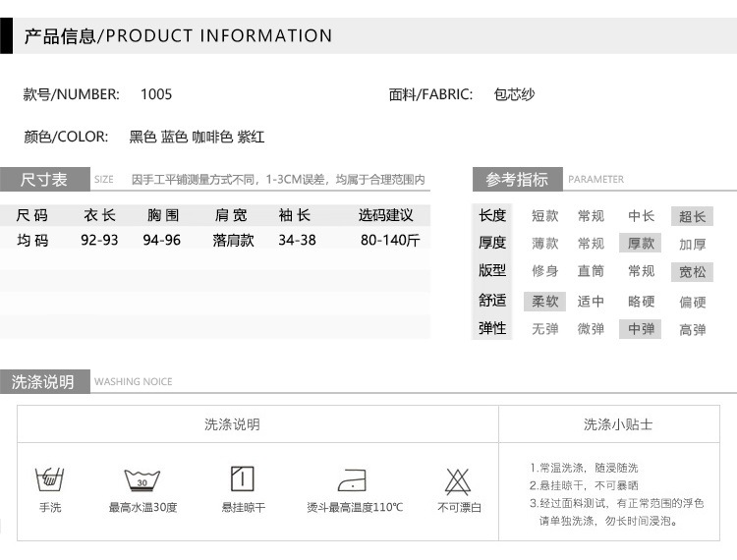
Task: Click the 加厚 thickness option
Action: [693, 245]
